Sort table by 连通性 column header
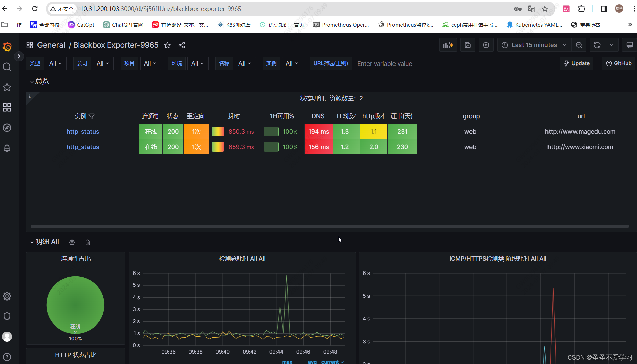637x364 pixels. (x=150, y=116)
